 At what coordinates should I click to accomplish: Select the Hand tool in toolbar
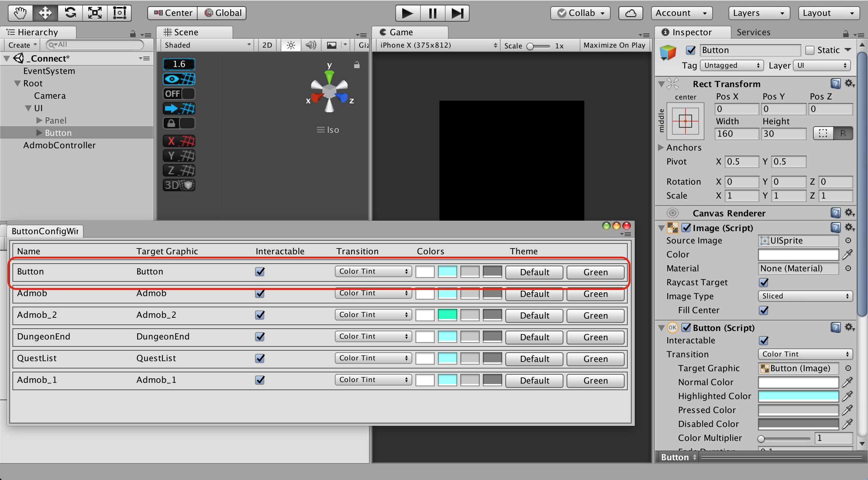tap(20, 13)
